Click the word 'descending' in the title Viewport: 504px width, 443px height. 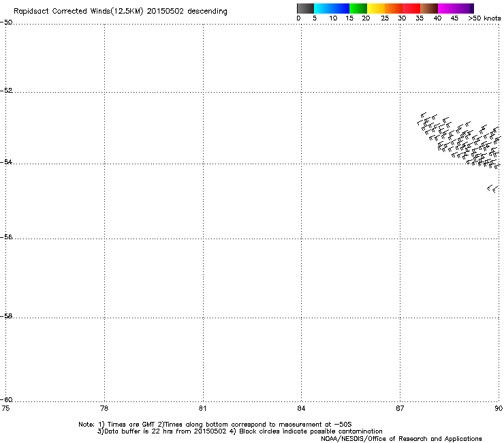[207, 12]
